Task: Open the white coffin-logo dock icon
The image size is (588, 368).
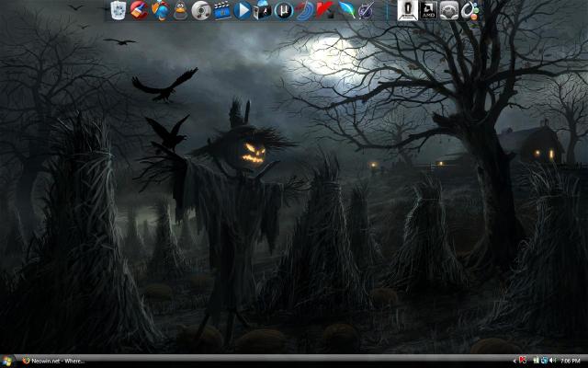Action: click(408, 10)
